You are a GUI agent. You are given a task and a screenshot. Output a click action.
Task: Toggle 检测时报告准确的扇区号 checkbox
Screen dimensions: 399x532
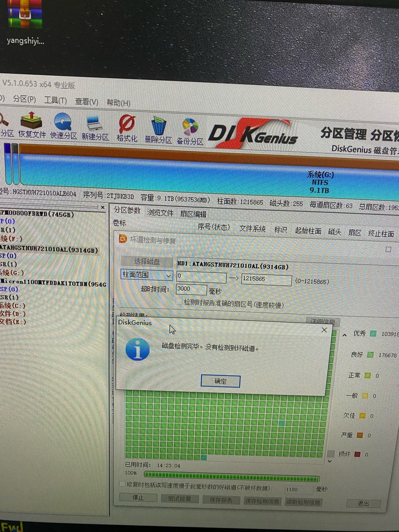point(179,301)
